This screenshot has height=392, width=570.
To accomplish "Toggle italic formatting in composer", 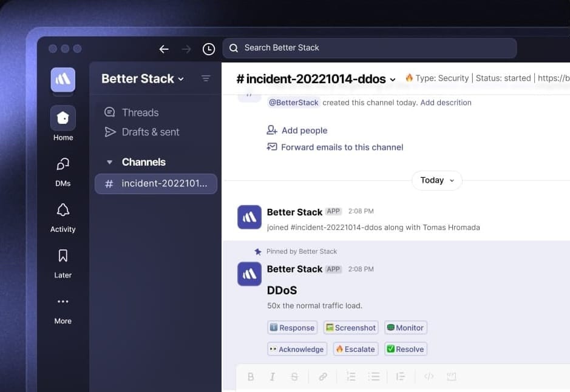I will 273,377.
